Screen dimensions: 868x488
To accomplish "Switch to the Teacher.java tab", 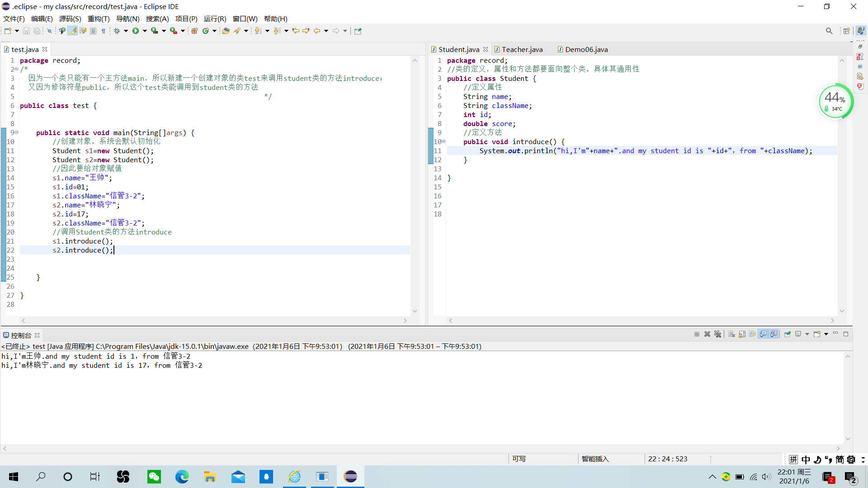I will pos(522,49).
